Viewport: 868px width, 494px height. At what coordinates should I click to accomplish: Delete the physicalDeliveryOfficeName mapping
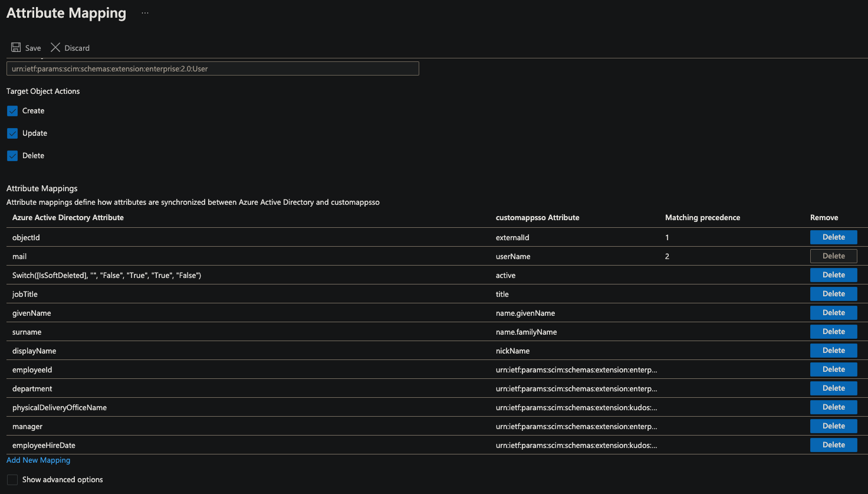[x=833, y=407]
